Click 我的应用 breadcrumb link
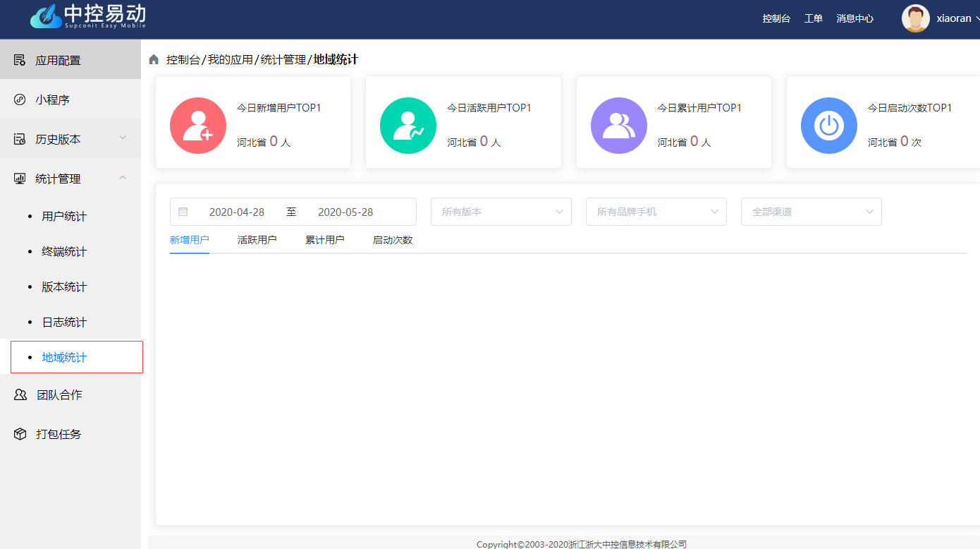Image resolution: width=980 pixels, height=549 pixels. pyautogui.click(x=230, y=60)
